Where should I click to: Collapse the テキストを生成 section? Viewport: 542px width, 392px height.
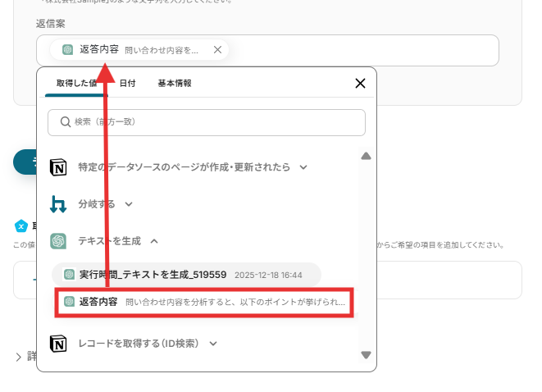pyautogui.click(x=154, y=241)
